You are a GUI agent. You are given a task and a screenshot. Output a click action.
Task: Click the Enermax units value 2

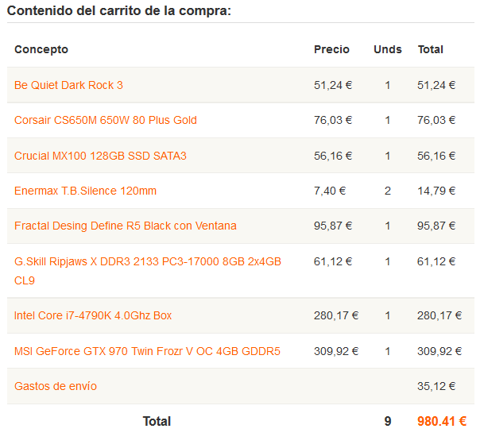pos(388,191)
